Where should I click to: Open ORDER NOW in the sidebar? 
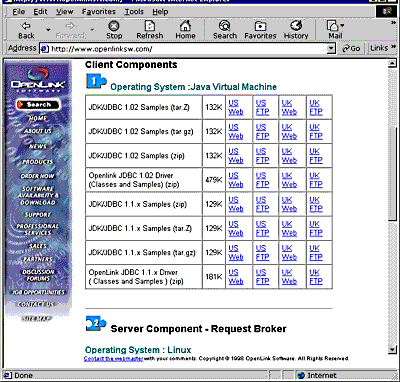coord(38,176)
